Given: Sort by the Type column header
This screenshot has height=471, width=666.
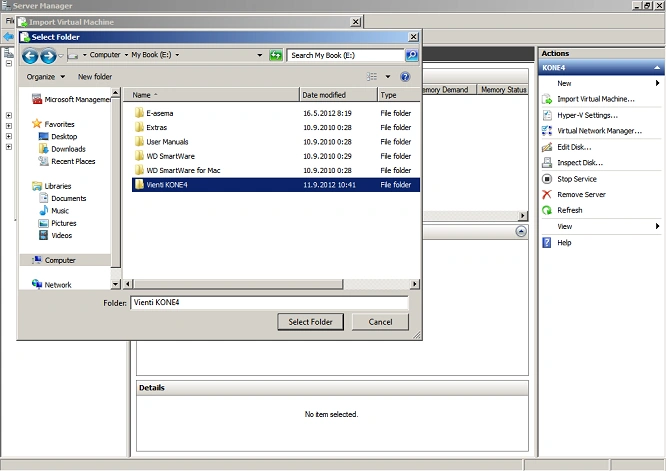Looking at the screenshot, I should click(x=398, y=95).
